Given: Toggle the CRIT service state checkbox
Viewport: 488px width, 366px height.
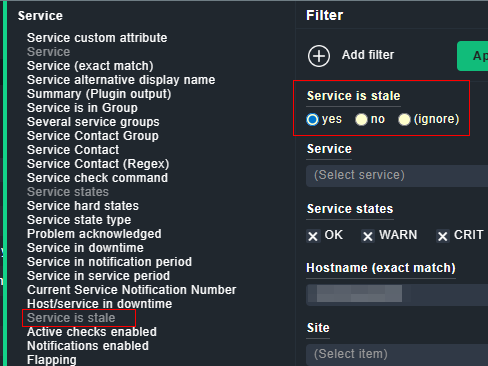Looking at the screenshot, I should click(x=443, y=236).
